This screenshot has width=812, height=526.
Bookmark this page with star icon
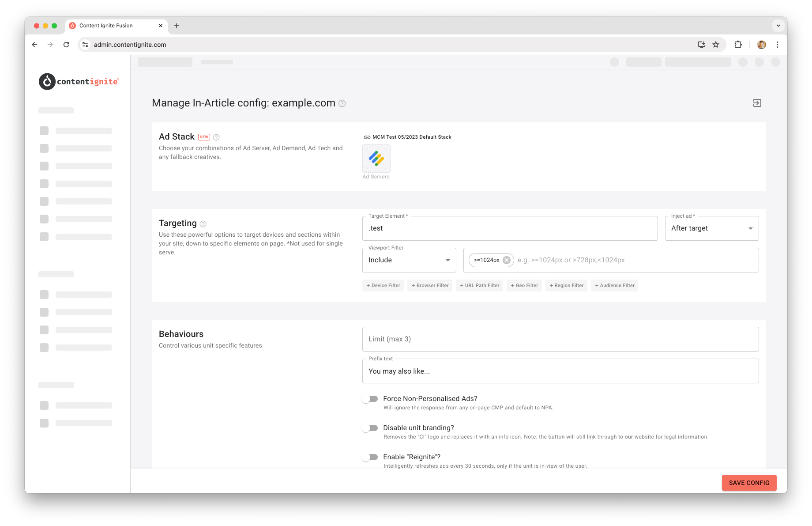pos(716,45)
